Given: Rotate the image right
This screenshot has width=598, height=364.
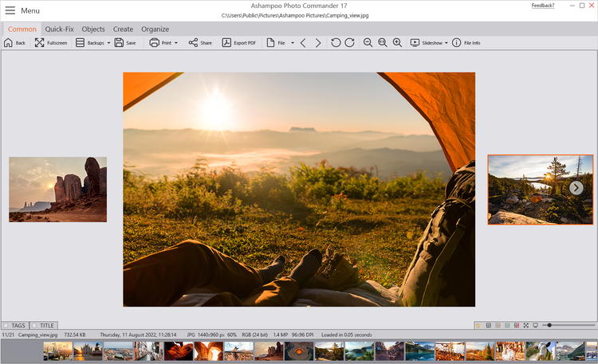Looking at the screenshot, I should click(x=349, y=42).
